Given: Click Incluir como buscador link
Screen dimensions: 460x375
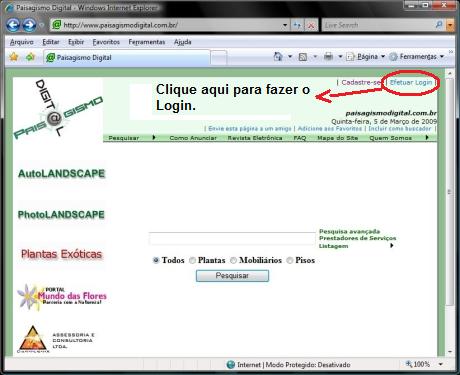Looking at the screenshot, I should tap(399, 129).
